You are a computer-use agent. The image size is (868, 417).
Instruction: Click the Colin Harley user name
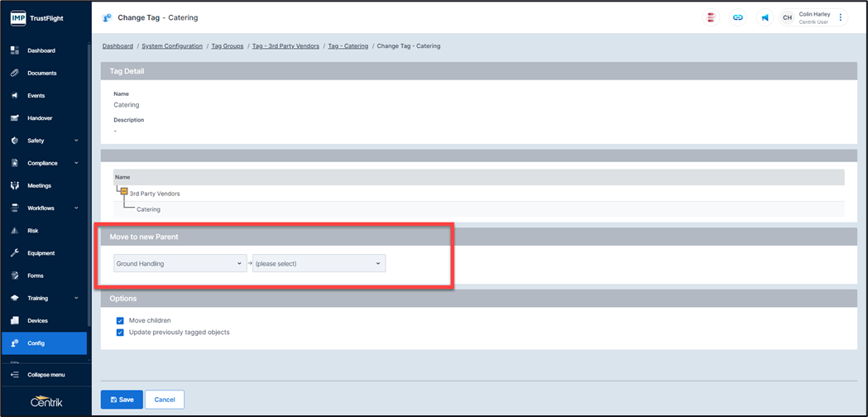(813, 14)
